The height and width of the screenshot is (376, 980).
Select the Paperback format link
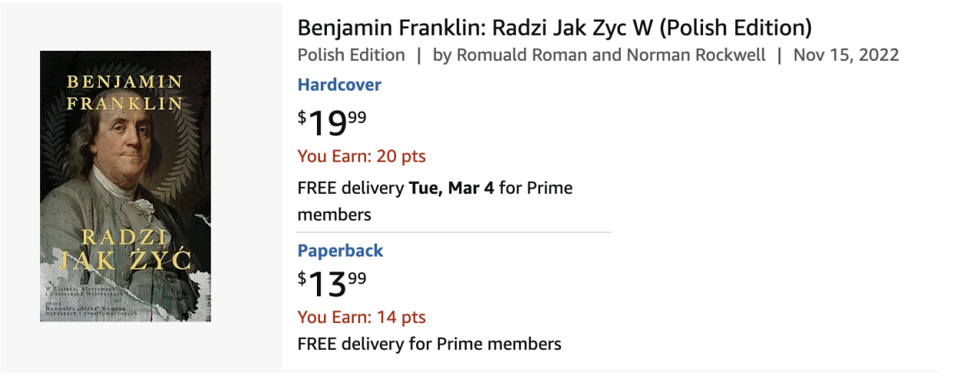click(340, 251)
